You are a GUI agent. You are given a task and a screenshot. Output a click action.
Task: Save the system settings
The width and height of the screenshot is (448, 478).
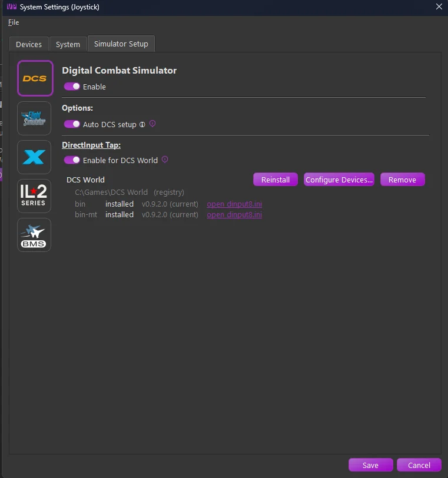(371, 465)
